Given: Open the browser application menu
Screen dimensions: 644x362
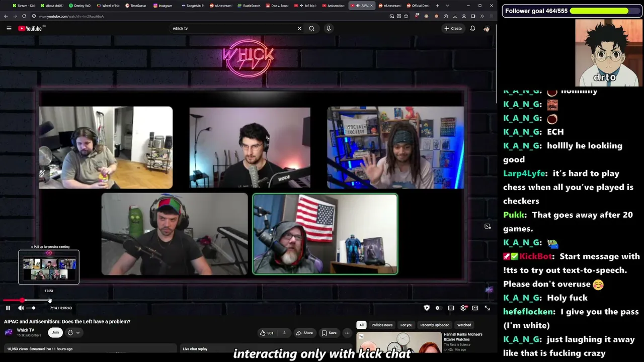Looking at the screenshot, I should coord(491,16).
